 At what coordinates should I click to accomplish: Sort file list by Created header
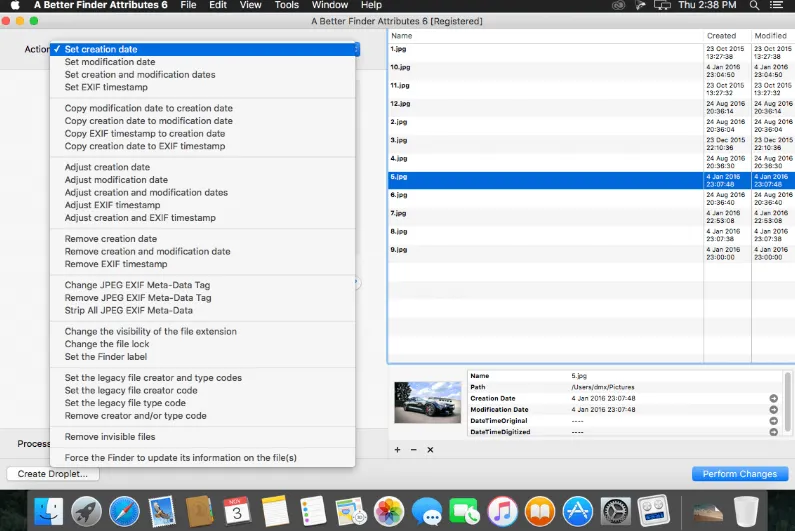[727, 36]
